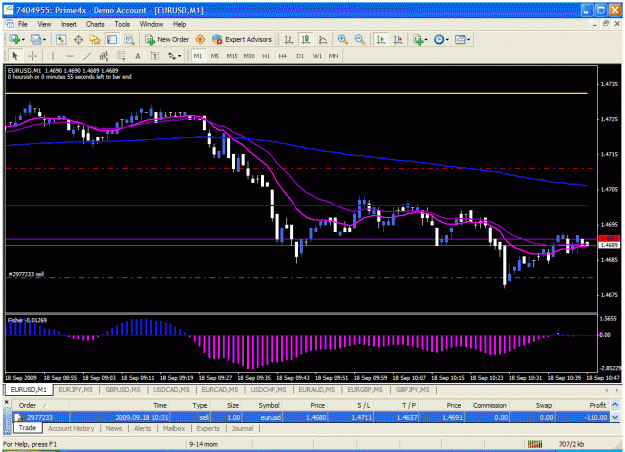625x452 pixels.
Task: Toggle the Terminal window toolbar icon
Action: pyautogui.click(x=112, y=39)
